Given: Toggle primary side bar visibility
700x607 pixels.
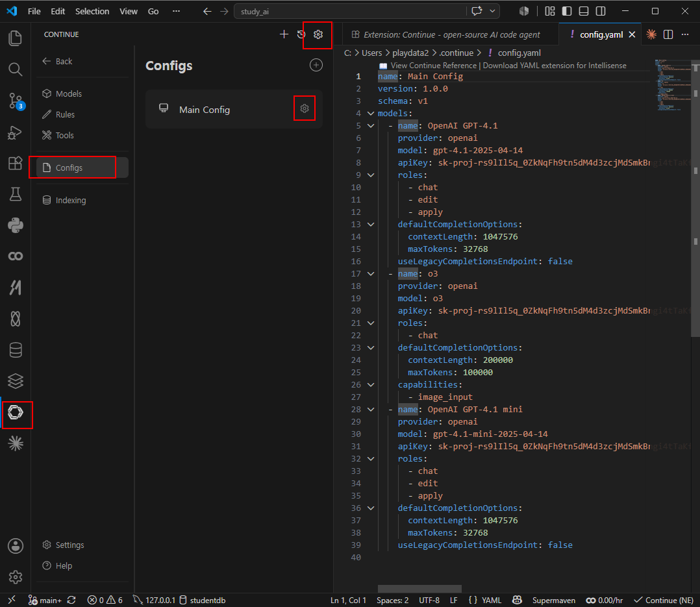Looking at the screenshot, I should click(567, 11).
